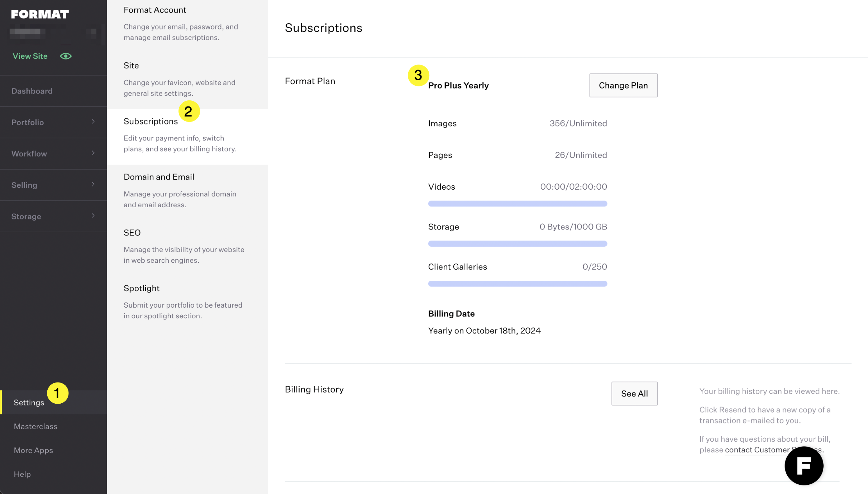Click the Subscriptions page title
This screenshot has width=868, height=494.
323,28
